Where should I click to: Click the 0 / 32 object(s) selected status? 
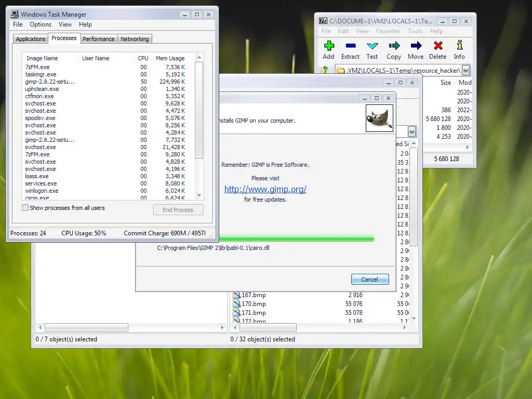pos(262,339)
